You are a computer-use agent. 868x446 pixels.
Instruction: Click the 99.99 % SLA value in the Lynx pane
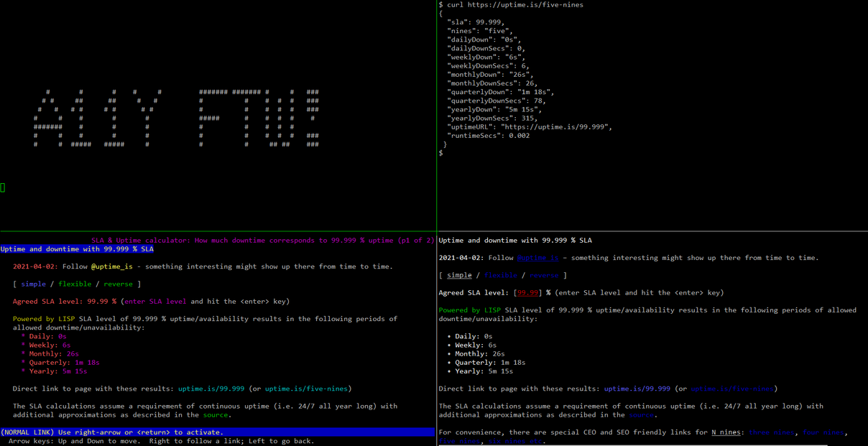[99, 302]
